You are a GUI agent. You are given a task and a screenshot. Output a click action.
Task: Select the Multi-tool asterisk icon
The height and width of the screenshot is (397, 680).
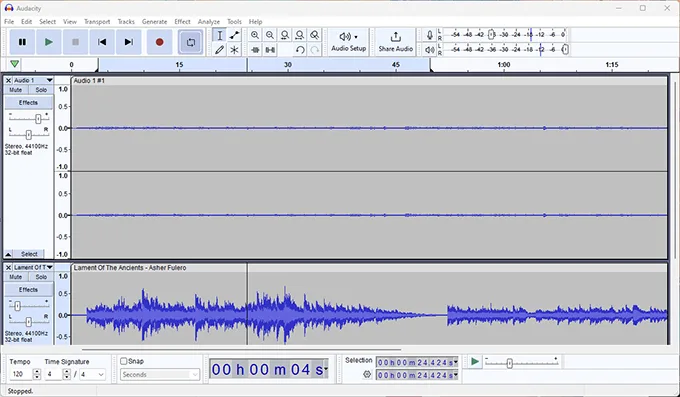click(x=234, y=50)
